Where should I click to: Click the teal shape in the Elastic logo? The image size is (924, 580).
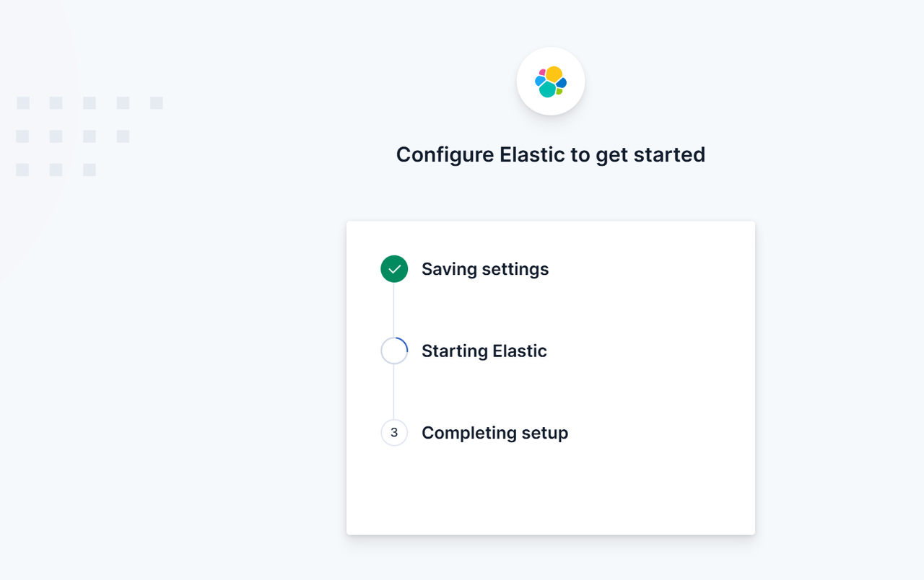click(x=548, y=89)
